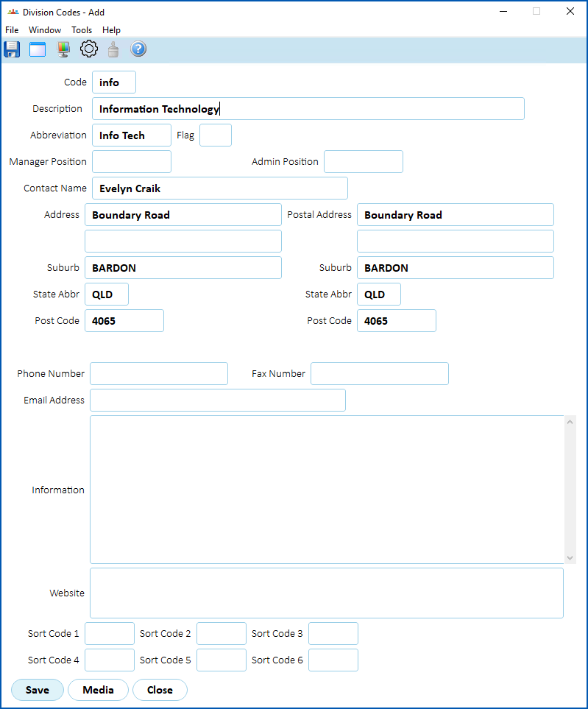Close the Division Codes window with X
The width and height of the screenshot is (588, 709).
[x=570, y=11]
